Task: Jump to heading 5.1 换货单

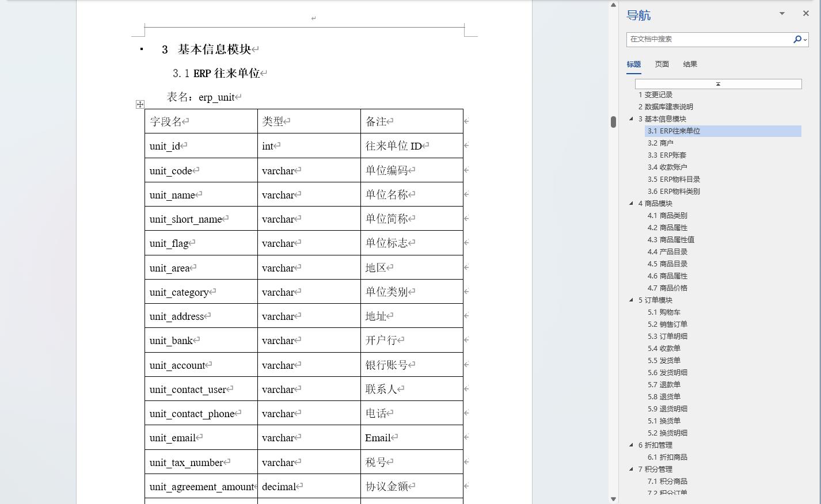Action: [664, 421]
